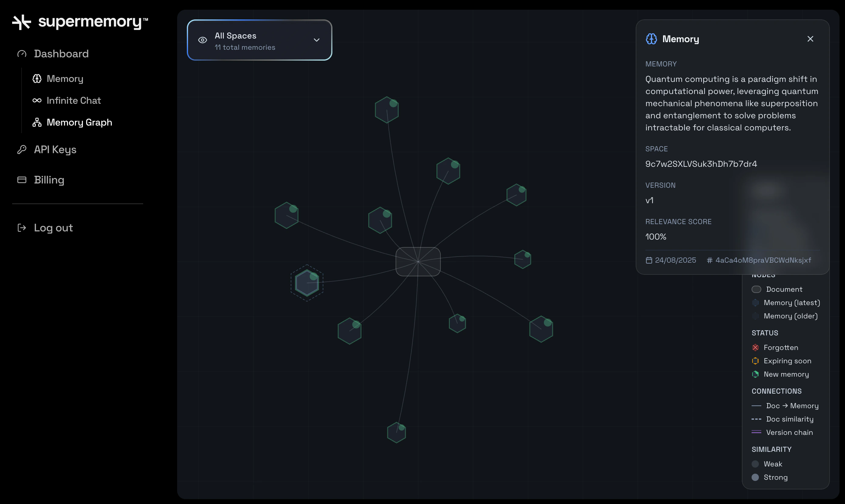The image size is (845, 504).
Task: Click the Memory Graph network icon
Action: tap(37, 122)
